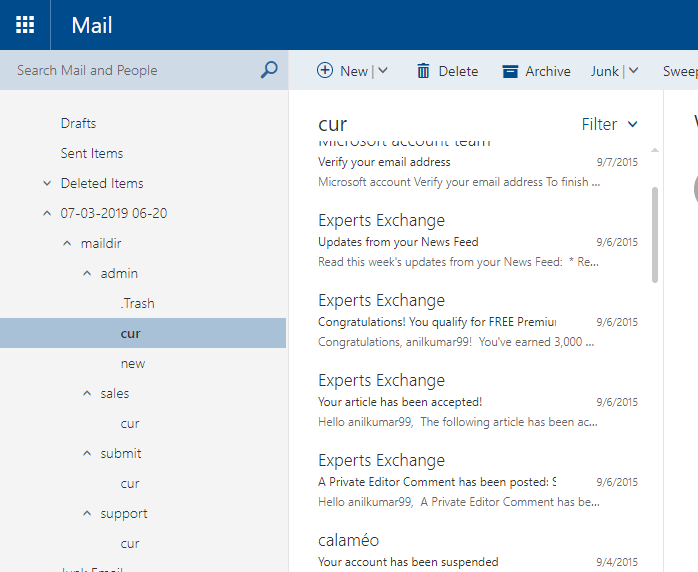
Task: Click the Delete button label
Action: 458,71
